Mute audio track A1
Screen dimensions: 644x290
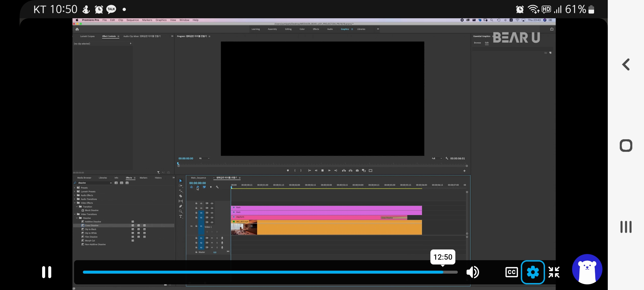pyautogui.click(x=212, y=238)
